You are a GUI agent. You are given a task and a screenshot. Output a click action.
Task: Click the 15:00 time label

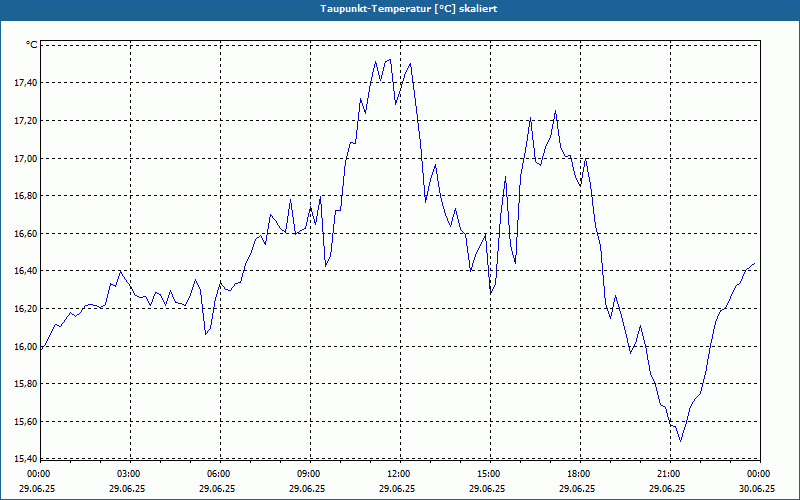click(489, 474)
